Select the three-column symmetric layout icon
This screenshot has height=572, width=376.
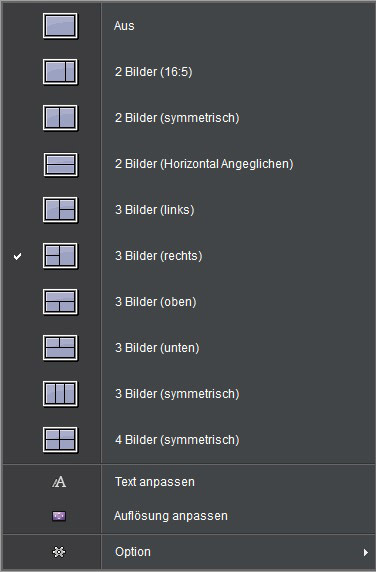[60, 394]
